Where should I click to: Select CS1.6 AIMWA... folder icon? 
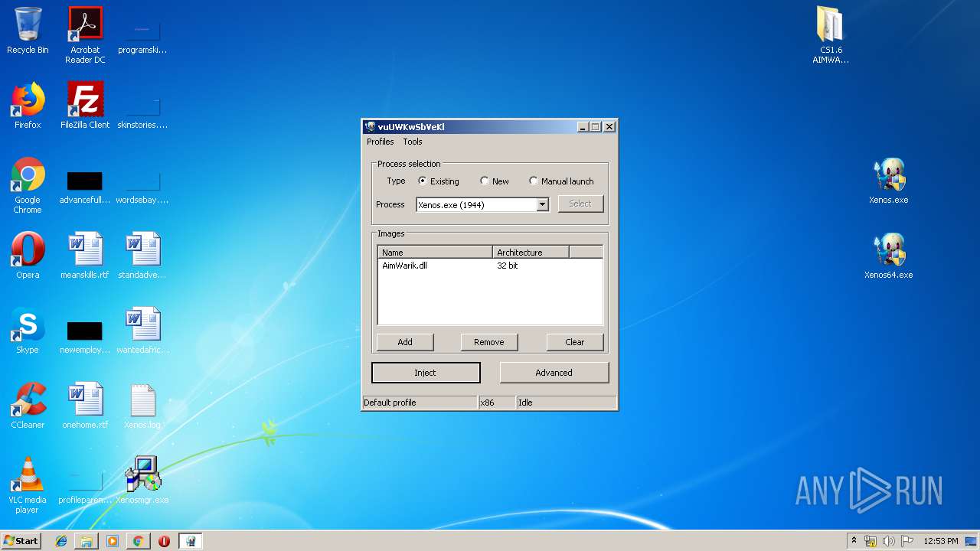pos(831,35)
